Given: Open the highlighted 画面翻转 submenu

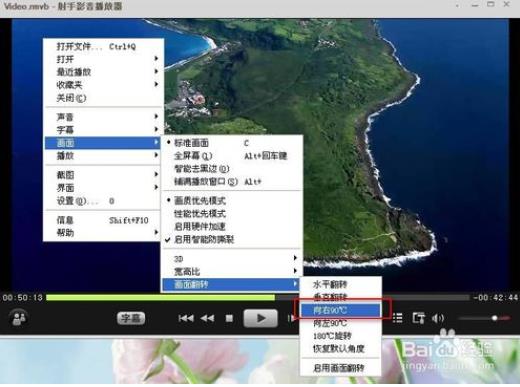Looking at the screenshot, I should click(231, 284).
